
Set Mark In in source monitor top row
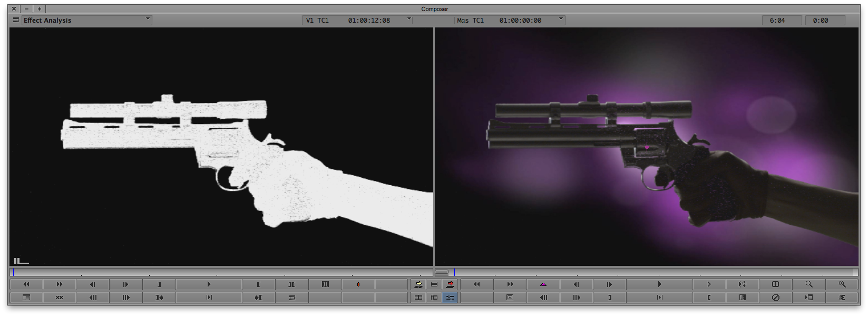point(258,284)
